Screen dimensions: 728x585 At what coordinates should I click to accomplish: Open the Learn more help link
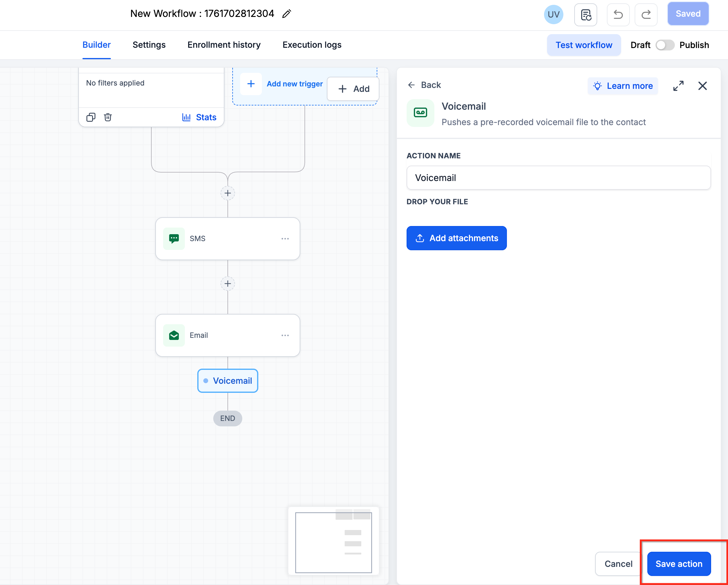click(623, 86)
